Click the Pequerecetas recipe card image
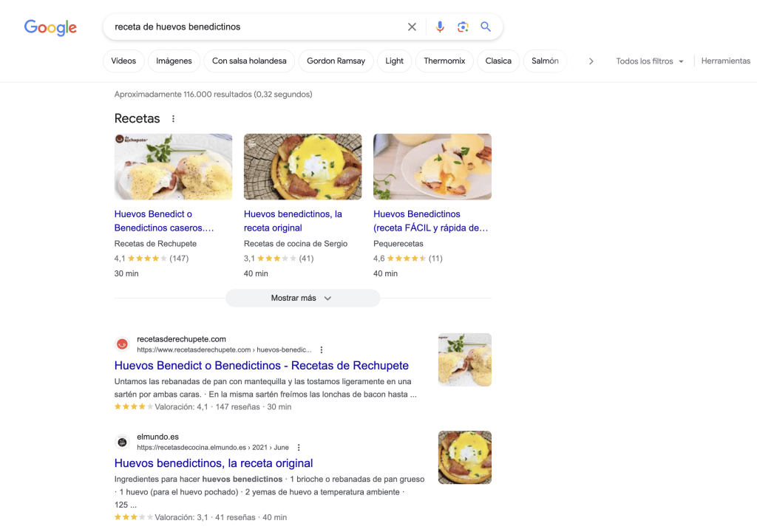This screenshot has height=532, width=757. 432,166
